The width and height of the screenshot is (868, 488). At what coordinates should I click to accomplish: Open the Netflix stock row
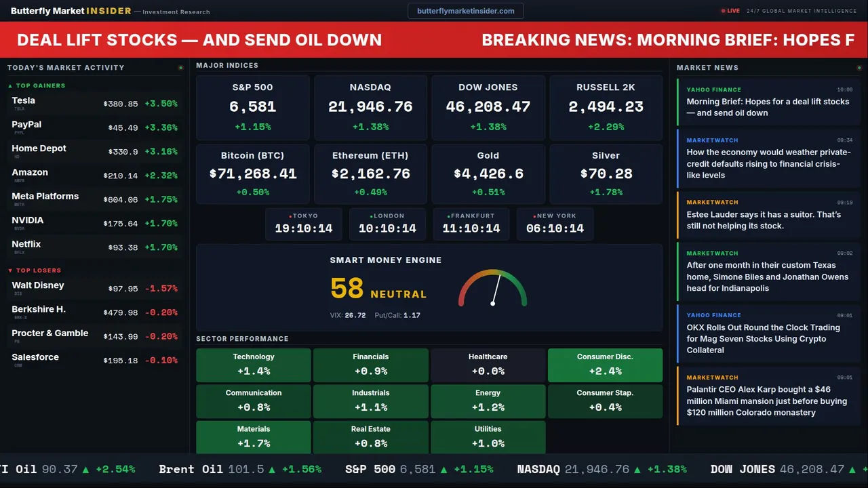[x=94, y=247]
